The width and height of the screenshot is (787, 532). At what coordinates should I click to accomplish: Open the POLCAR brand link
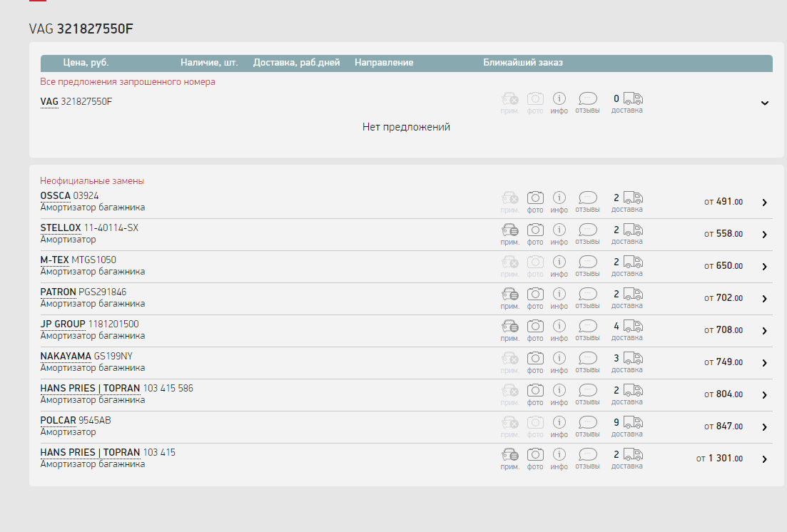pos(59,421)
